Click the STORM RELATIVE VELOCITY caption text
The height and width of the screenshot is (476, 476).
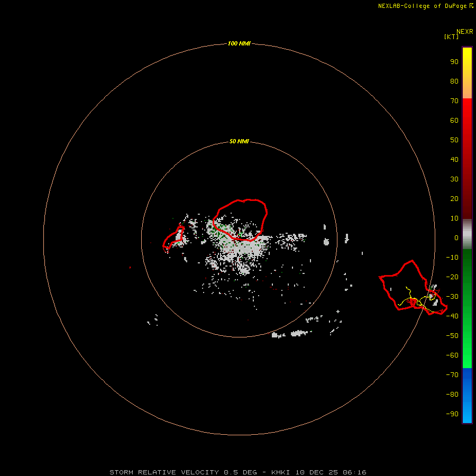(x=164, y=472)
